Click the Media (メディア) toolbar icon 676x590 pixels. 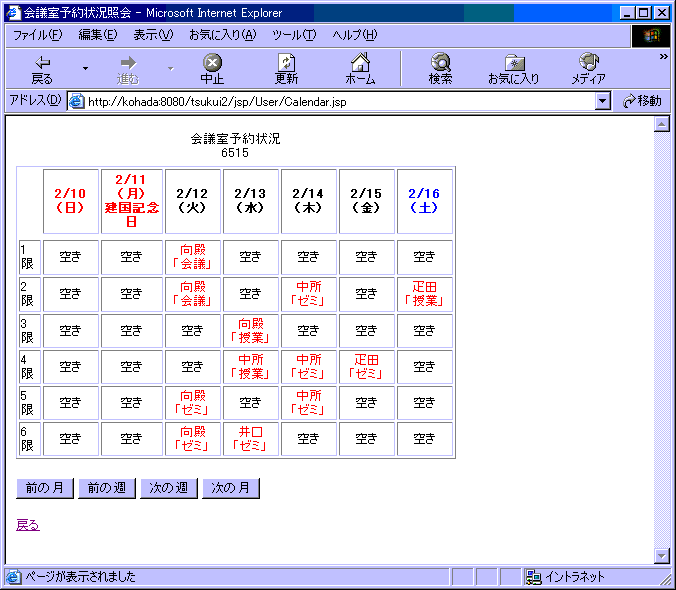pyautogui.click(x=588, y=63)
